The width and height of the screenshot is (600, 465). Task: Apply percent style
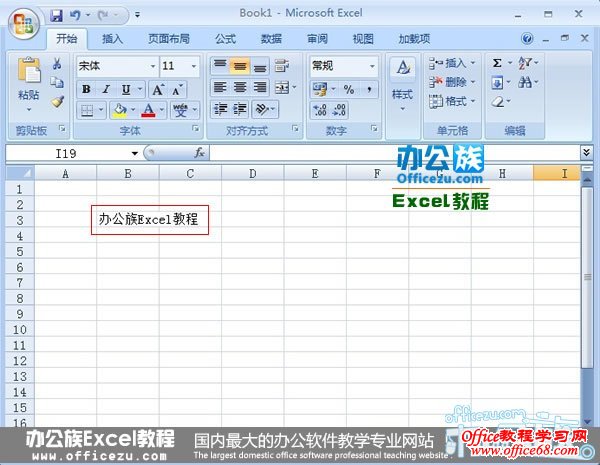coord(349,90)
